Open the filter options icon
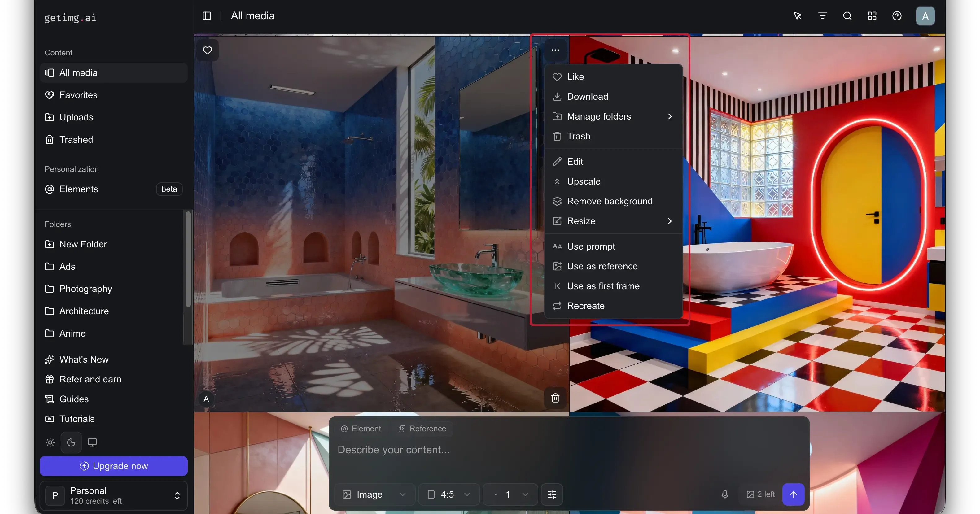980x514 pixels. coord(823,15)
